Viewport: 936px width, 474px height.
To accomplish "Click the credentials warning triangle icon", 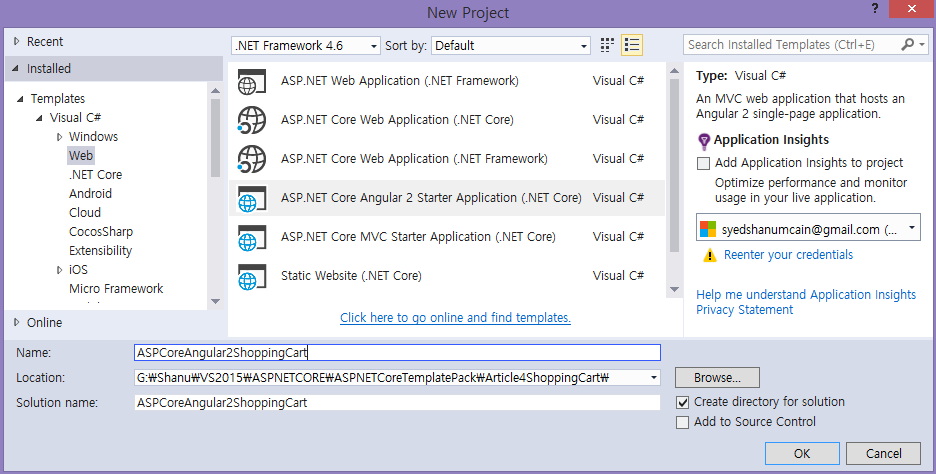I will pyautogui.click(x=709, y=256).
